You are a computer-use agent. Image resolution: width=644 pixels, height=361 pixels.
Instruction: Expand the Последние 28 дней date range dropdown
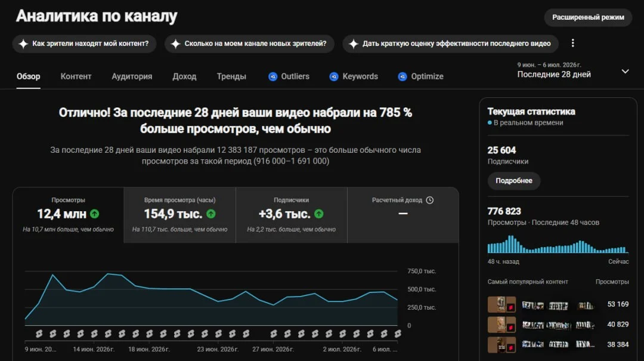click(x=625, y=72)
